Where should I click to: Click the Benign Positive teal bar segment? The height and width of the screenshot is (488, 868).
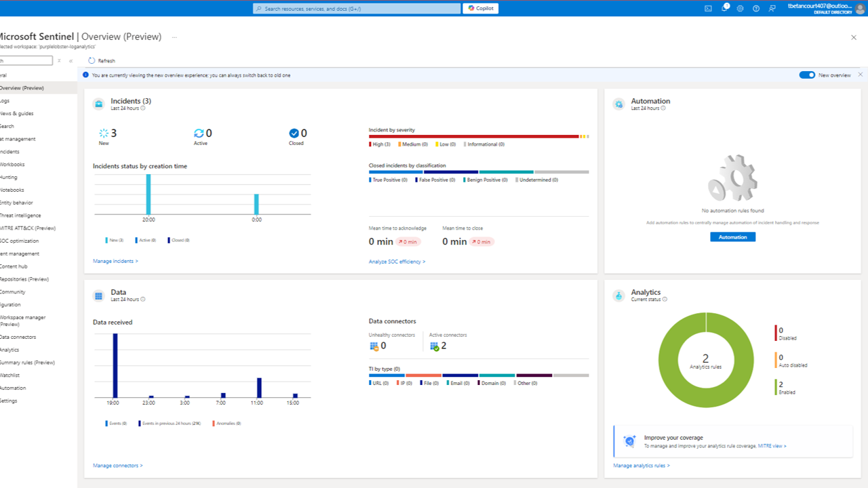[x=507, y=172]
